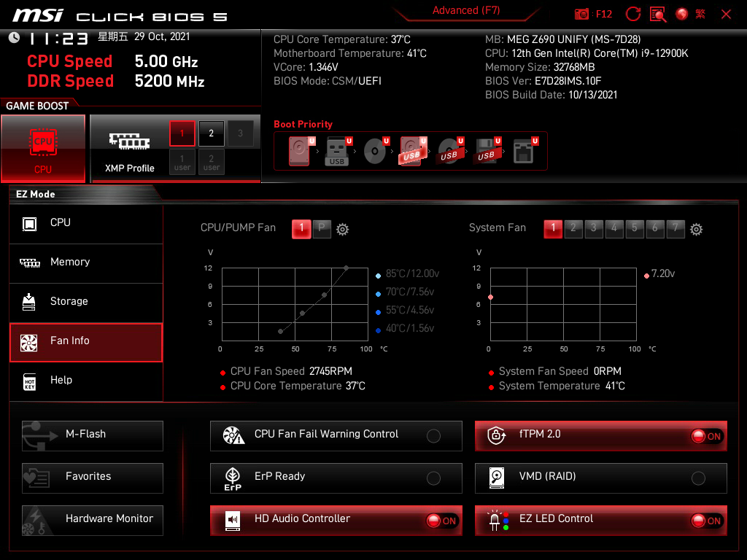Viewport: 747px width, 560px height.
Task: Click the System Fan 7.20v curve point
Action: 491,297
